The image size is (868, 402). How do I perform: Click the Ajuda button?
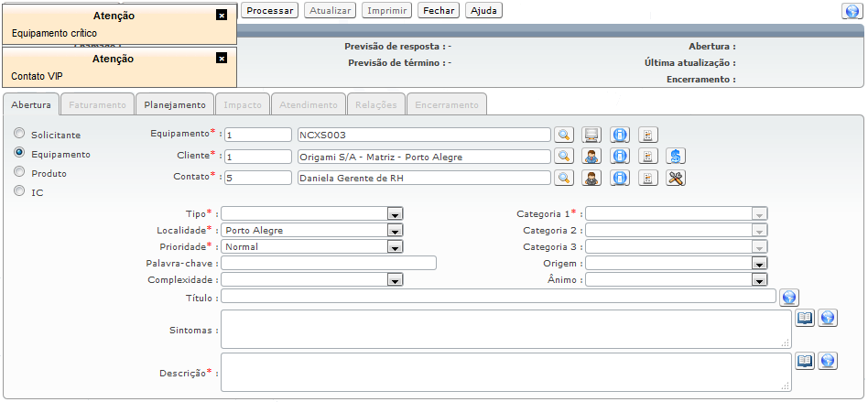coord(483,11)
